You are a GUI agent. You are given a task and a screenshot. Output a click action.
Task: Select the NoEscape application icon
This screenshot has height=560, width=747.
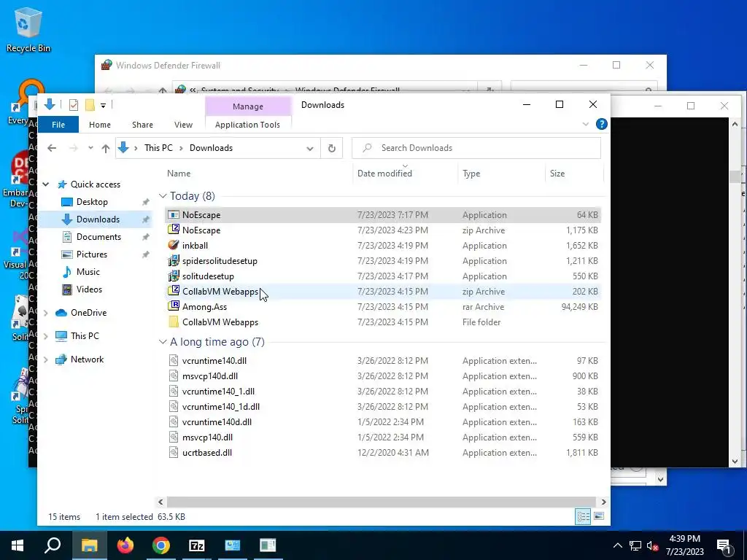coord(174,215)
